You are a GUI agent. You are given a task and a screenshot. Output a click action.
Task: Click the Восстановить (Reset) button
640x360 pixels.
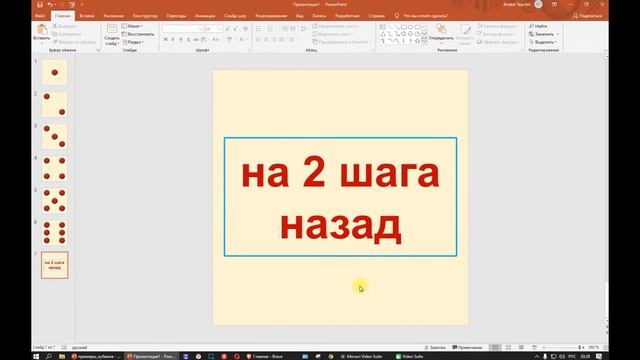pyautogui.click(x=138, y=34)
